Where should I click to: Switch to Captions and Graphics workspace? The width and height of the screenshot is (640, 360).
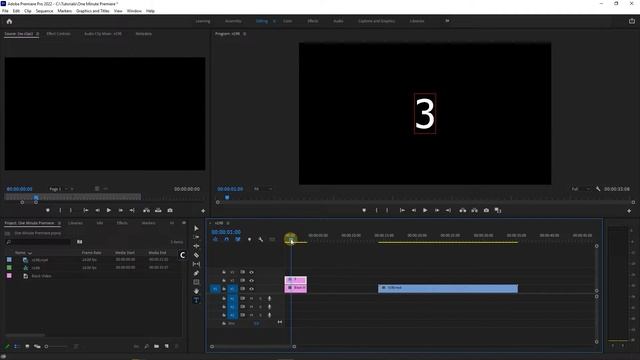coord(376,21)
